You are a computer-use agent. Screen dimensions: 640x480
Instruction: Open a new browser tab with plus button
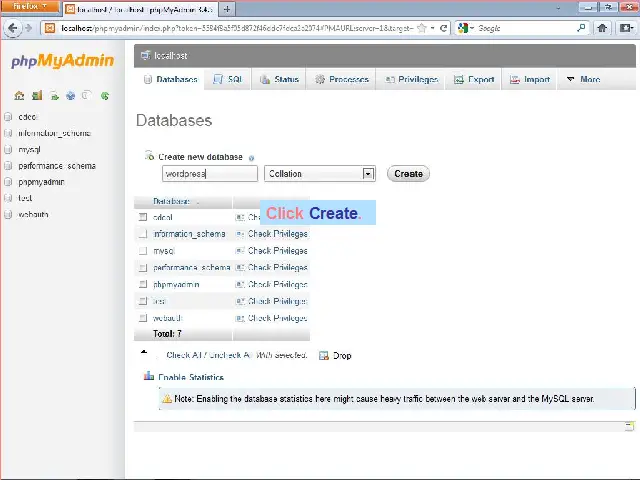227,9
